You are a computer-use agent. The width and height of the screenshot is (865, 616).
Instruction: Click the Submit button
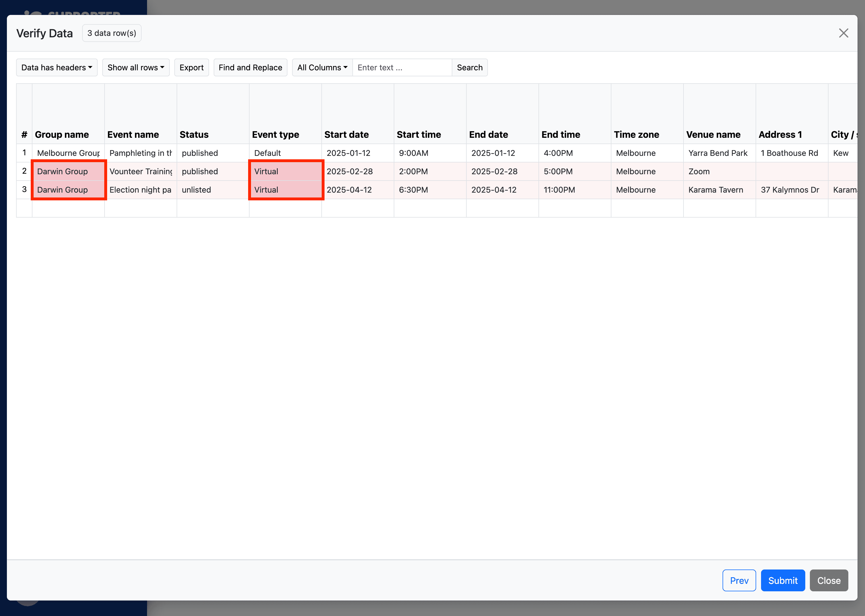[x=782, y=580]
